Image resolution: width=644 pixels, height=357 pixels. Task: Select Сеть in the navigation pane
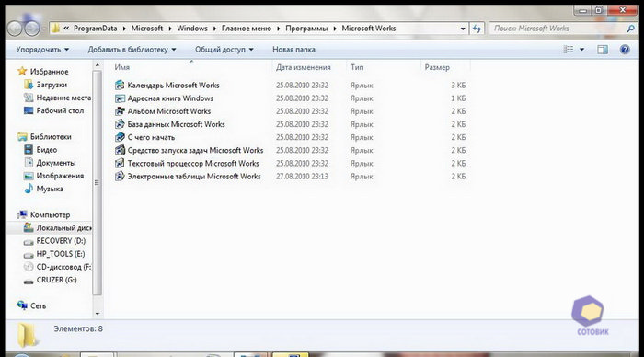coord(38,306)
